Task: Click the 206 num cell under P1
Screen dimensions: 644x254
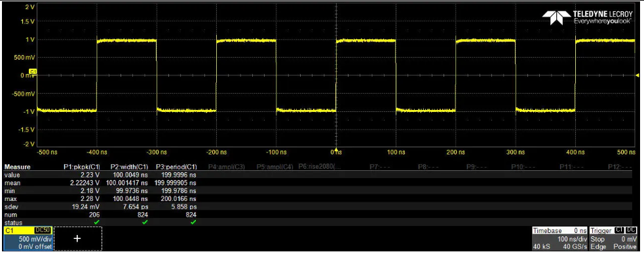Action: [x=94, y=214]
